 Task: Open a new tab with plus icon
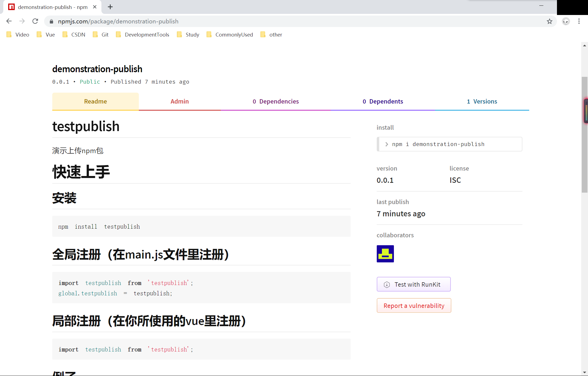click(x=110, y=7)
